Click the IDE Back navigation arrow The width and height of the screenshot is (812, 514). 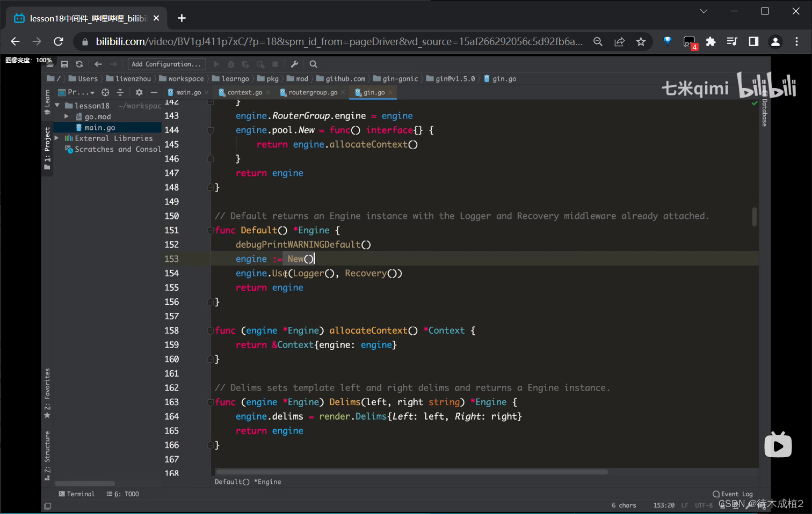98,64
